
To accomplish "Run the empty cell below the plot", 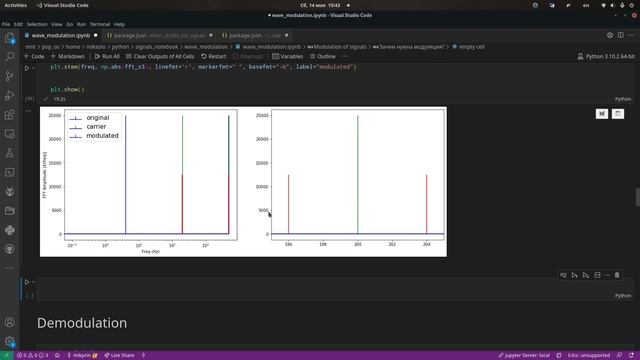I will click(27, 282).
